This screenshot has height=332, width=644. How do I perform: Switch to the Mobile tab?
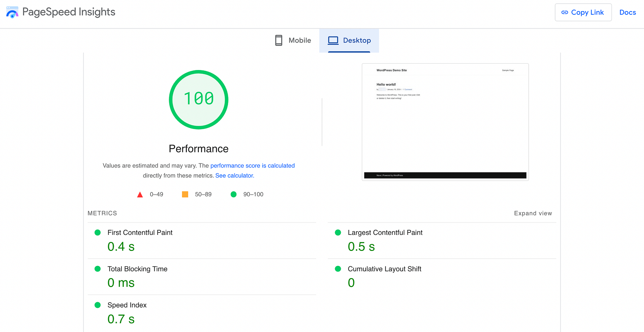293,41
